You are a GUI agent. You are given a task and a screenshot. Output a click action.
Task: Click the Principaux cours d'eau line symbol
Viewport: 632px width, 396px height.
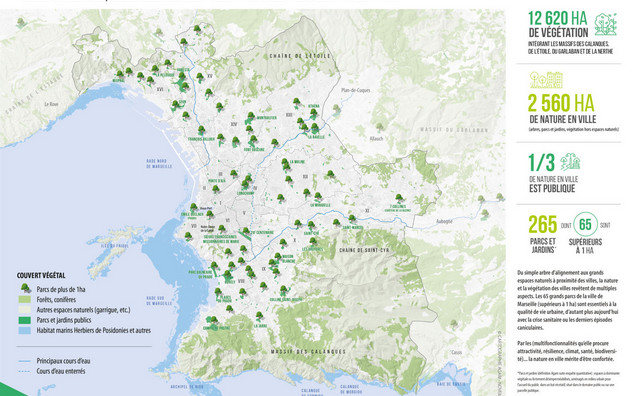tap(25, 361)
